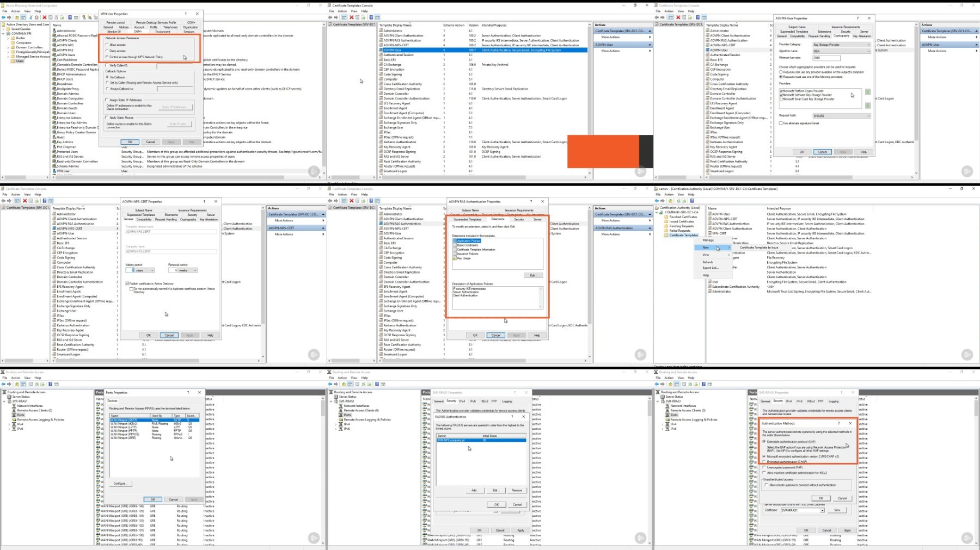Click the red Delete icon in Active Directory Users toolbar

45,17
